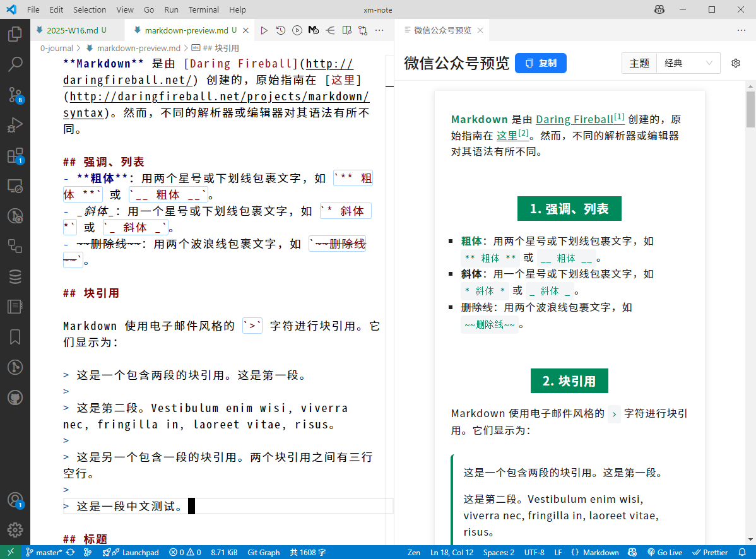Click the git compare icon in editor toolbar

(x=363, y=30)
